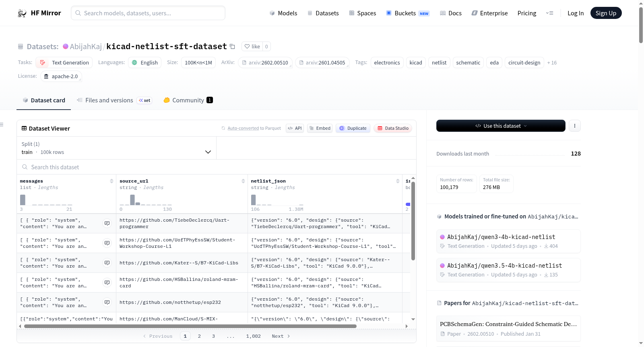Open message preview for the B7-KiCad-Libs row
This screenshot has width=644, height=347.
coord(107,263)
